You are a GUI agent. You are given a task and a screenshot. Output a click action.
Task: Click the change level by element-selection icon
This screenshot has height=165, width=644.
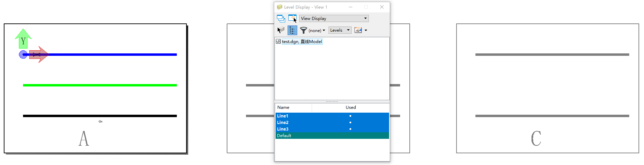click(281, 30)
